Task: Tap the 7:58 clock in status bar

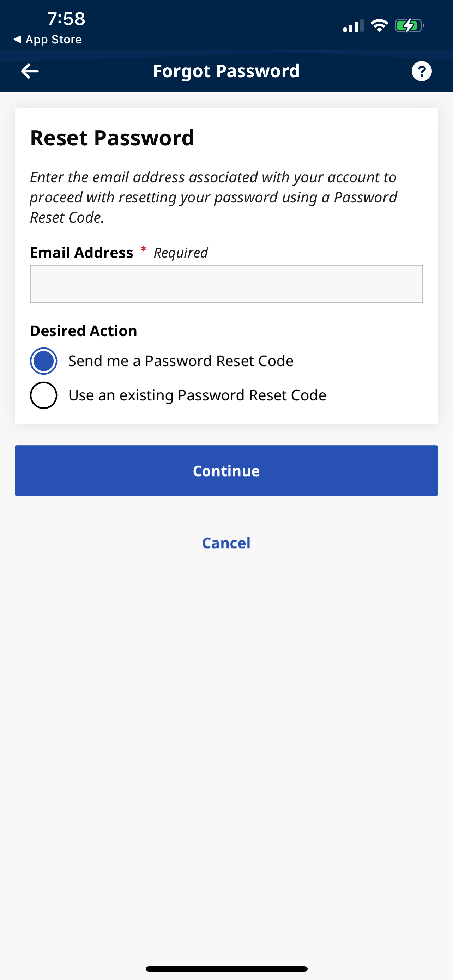Action: point(66,19)
